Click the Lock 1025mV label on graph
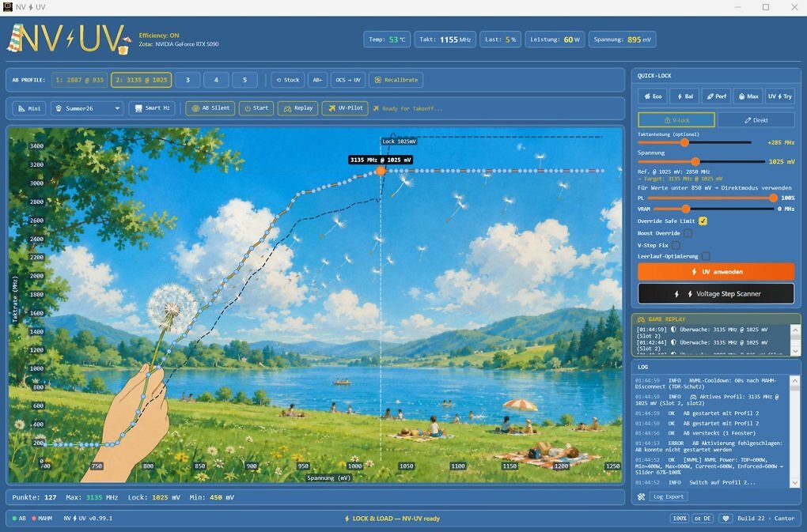The width and height of the screenshot is (807, 532). [400, 141]
